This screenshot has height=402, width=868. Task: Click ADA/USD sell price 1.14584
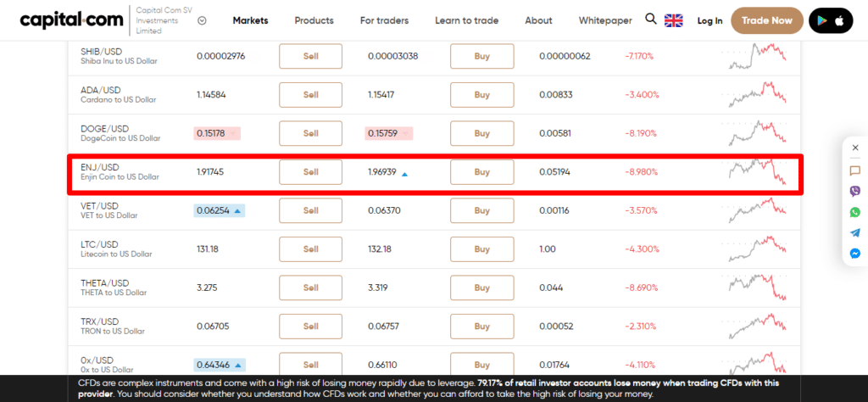point(211,95)
